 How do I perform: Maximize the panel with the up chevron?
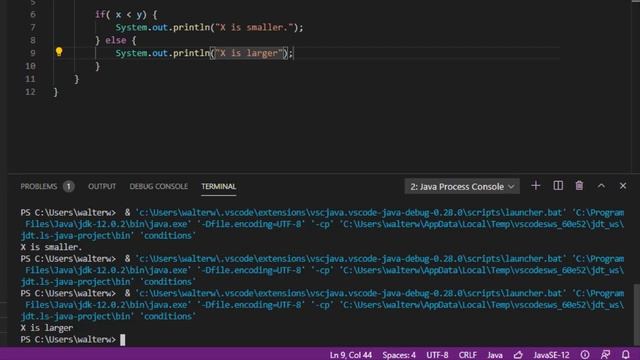(x=601, y=186)
